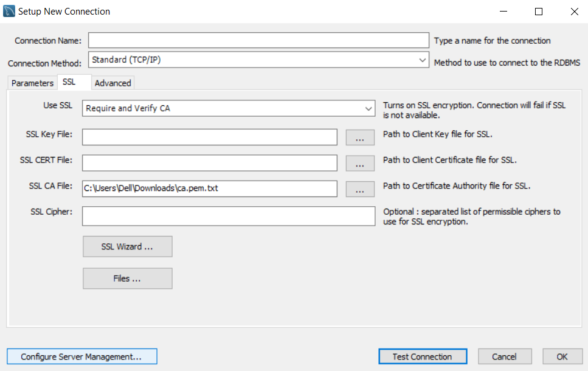Image resolution: width=588 pixels, height=371 pixels.
Task: Click the MySQL Workbench icon in title bar
Action: (10, 11)
